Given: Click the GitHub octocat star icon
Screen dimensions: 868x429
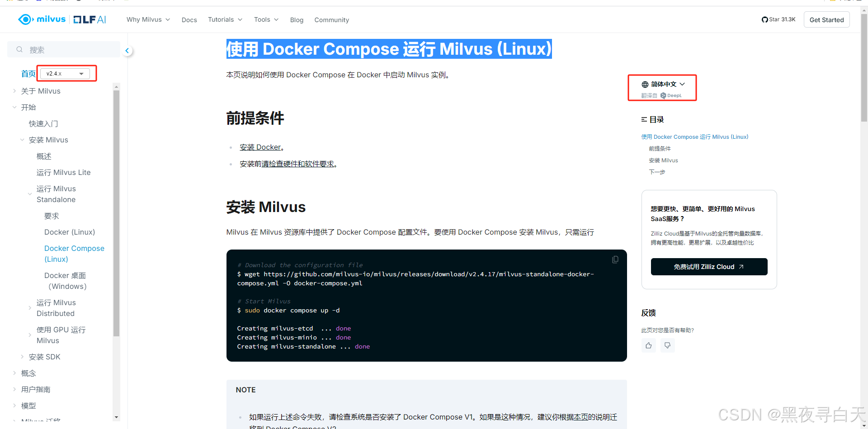Looking at the screenshot, I should click(764, 19).
